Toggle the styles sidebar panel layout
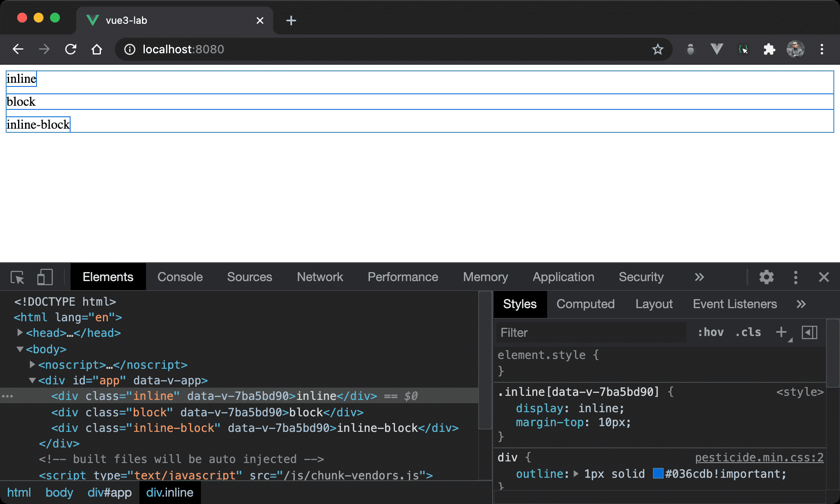The height and width of the screenshot is (504, 840). (810, 332)
